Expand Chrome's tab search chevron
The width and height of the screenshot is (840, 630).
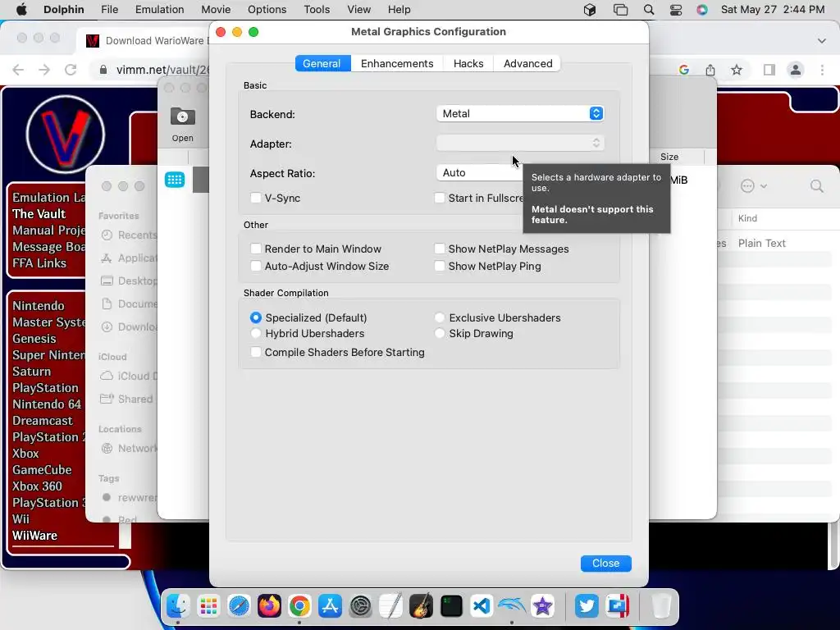[x=822, y=41]
